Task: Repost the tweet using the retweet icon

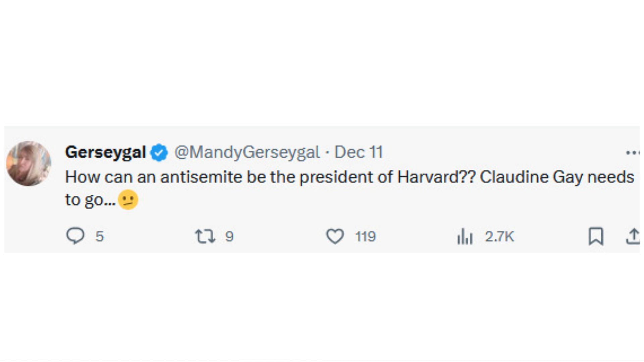Action: [205, 236]
